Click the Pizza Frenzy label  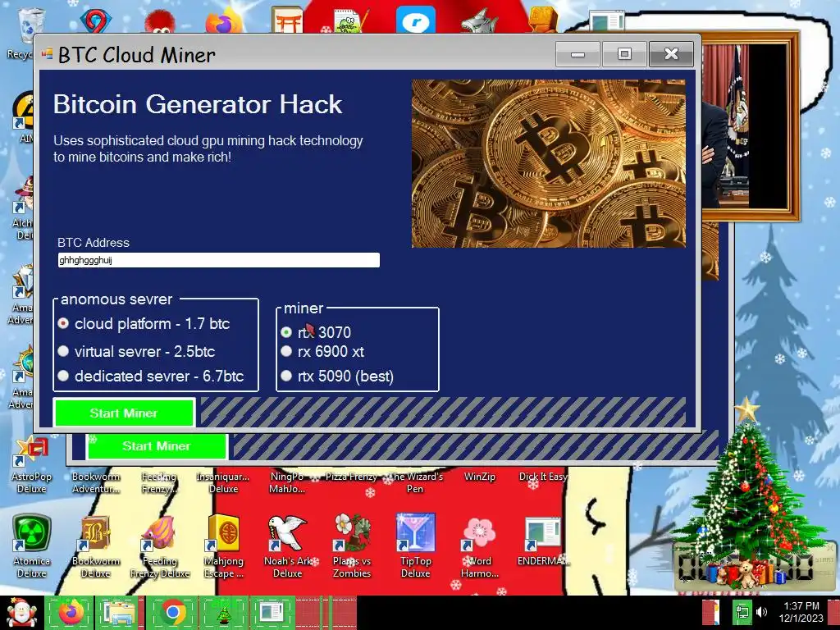(351, 477)
